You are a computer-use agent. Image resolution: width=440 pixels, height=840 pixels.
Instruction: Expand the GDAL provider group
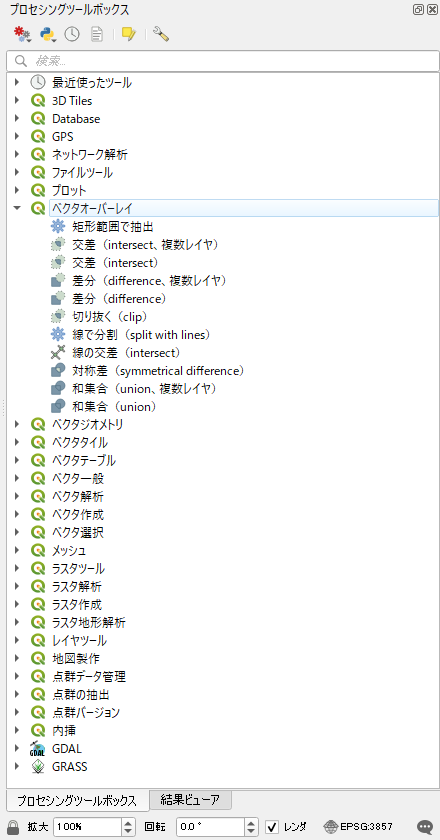click(17, 748)
